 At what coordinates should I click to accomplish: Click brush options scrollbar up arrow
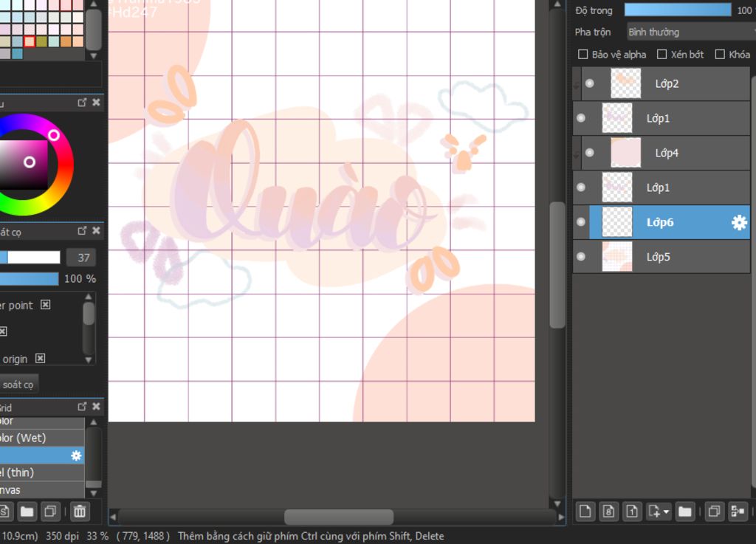(x=89, y=296)
